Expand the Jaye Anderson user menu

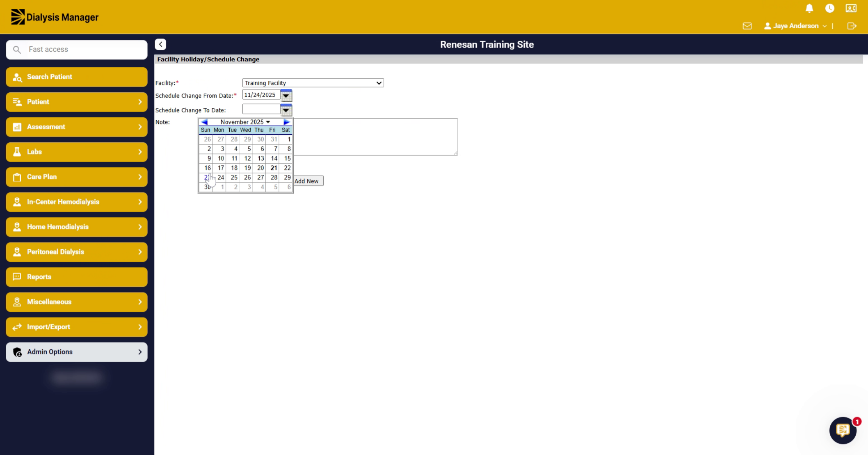795,26
